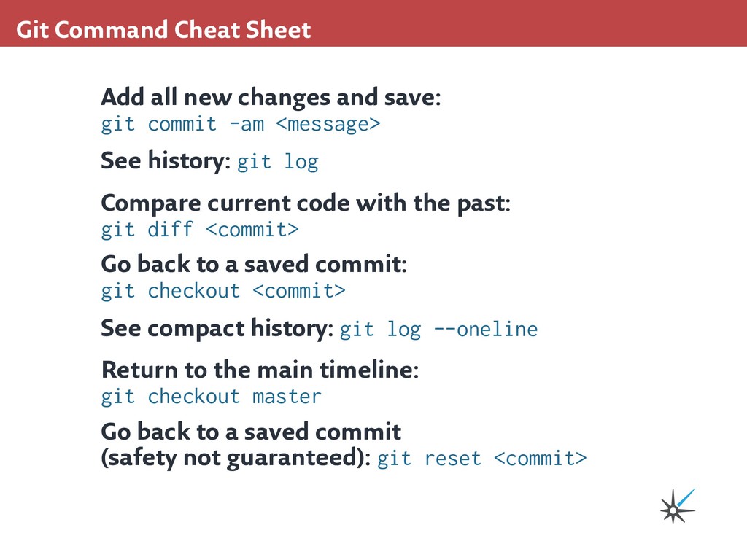The image size is (747, 560).
Task: Click the 'git commit -am <message>' command
Action: 240,124
